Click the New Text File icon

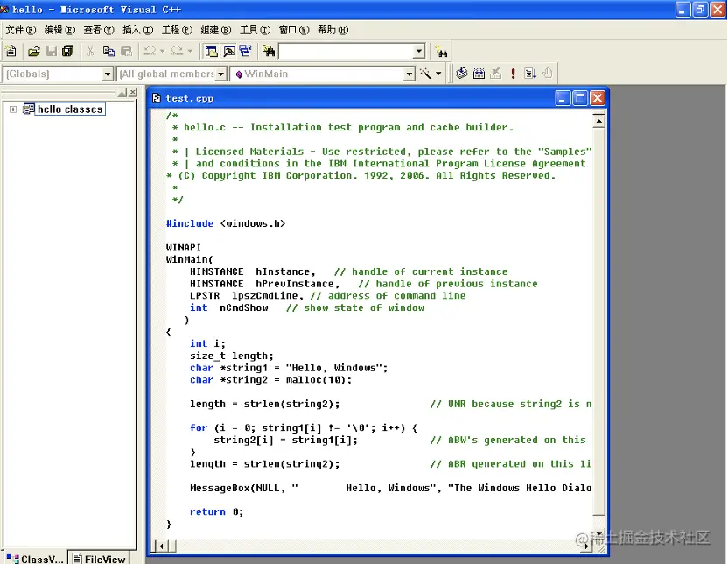click(10, 51)
